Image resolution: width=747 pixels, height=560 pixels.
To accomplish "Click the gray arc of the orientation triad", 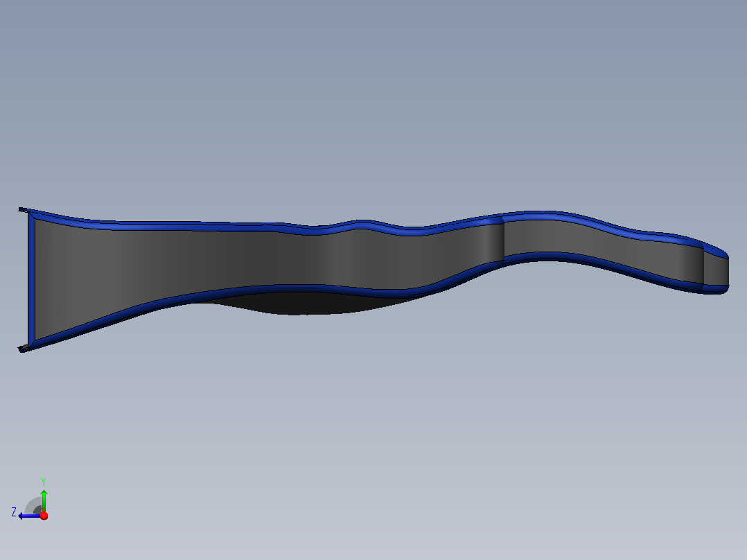I will point(33,506).
